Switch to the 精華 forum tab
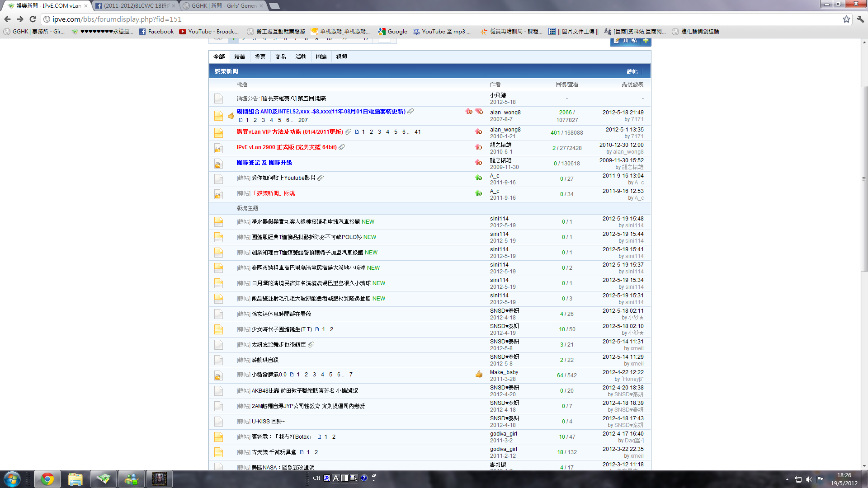The width and height of the screenshot is (868, 488). pos(240,57)
